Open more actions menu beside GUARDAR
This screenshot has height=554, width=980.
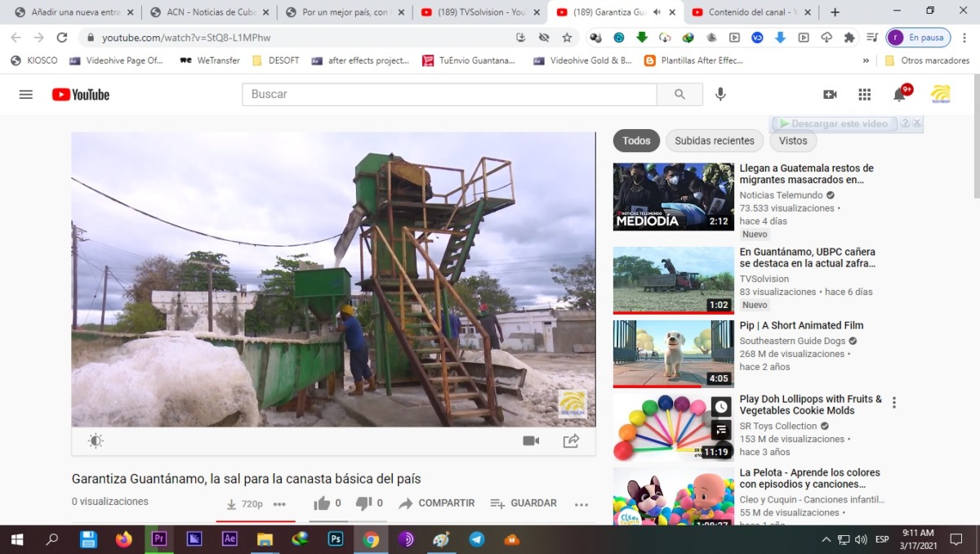[x=581, y=504]
